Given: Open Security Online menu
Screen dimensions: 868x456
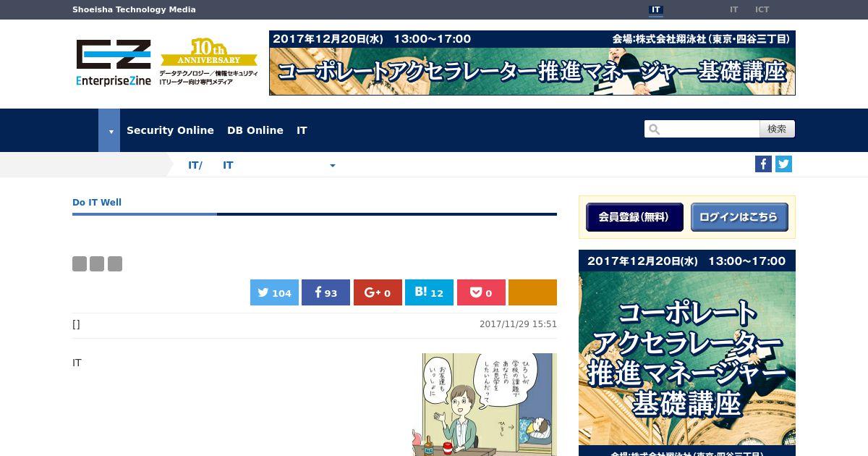Looking at the screenshot, I should click(170, 130).
